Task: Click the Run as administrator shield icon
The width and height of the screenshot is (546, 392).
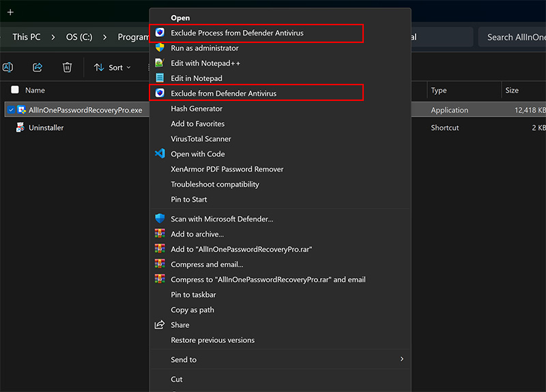Action: (160, 48)
